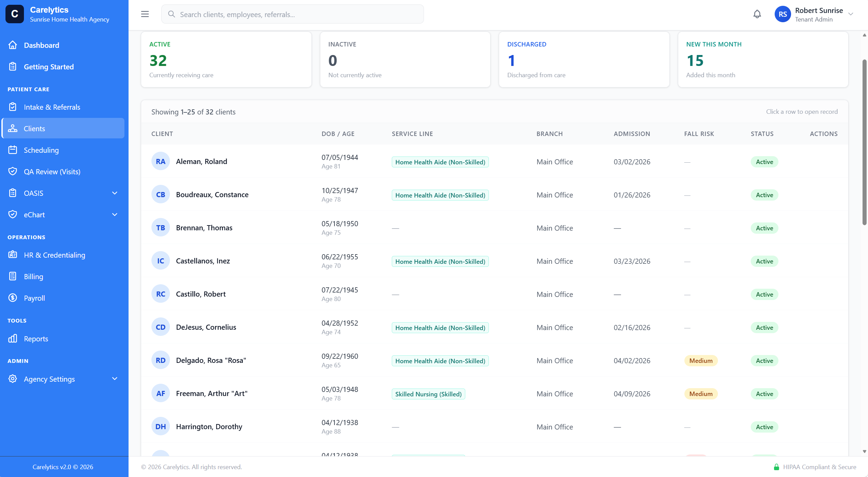
Task: Click the New This Month card
Action: pyautogui.click(x=763, y=59)
